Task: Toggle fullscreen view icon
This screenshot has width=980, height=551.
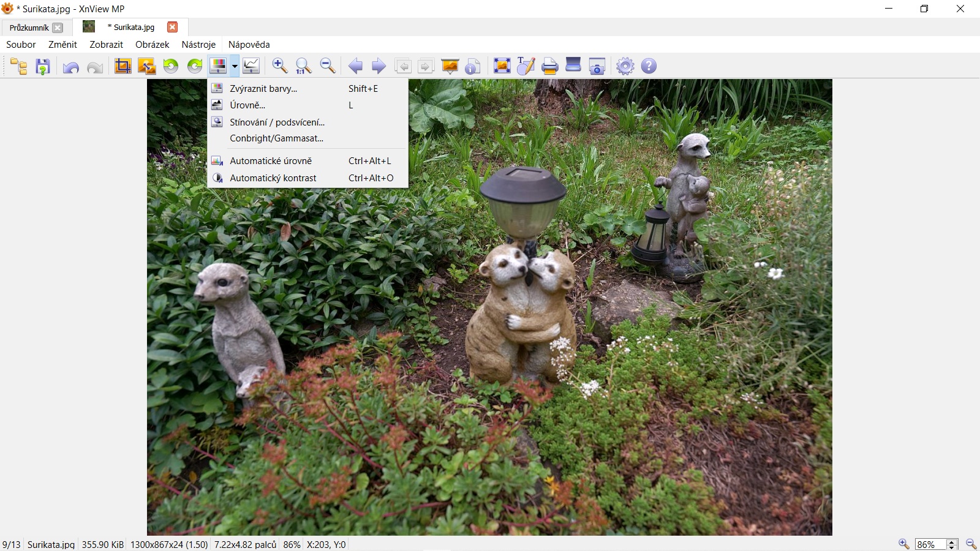Action: point(502,66)
